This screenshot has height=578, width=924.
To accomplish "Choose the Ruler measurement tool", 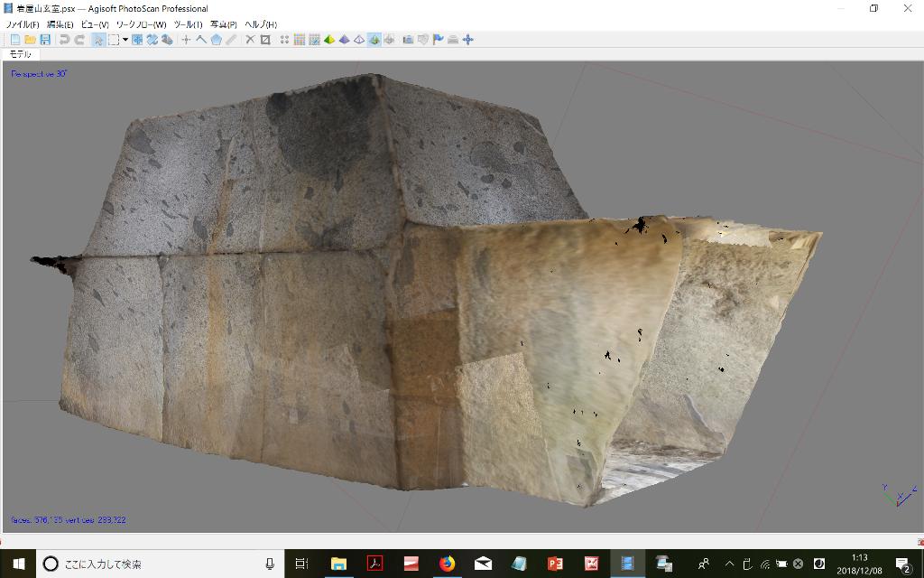I will click(x=231, y=40).
